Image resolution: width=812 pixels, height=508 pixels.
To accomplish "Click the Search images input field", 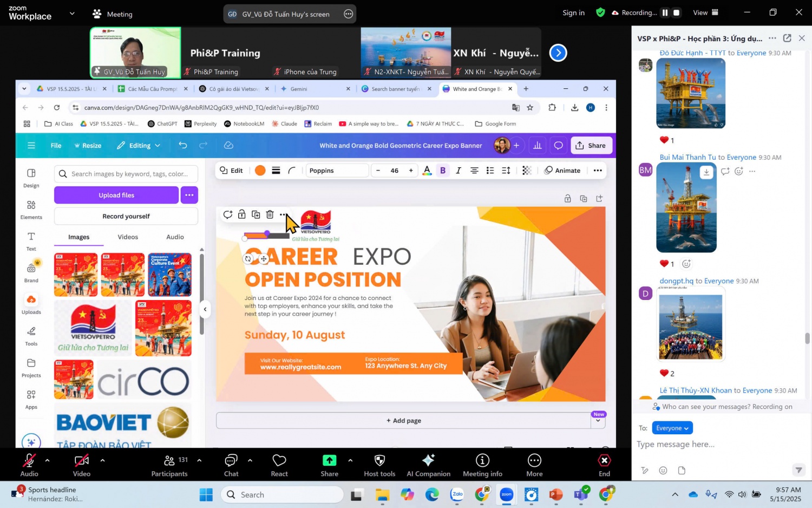I will click(130, 174).
